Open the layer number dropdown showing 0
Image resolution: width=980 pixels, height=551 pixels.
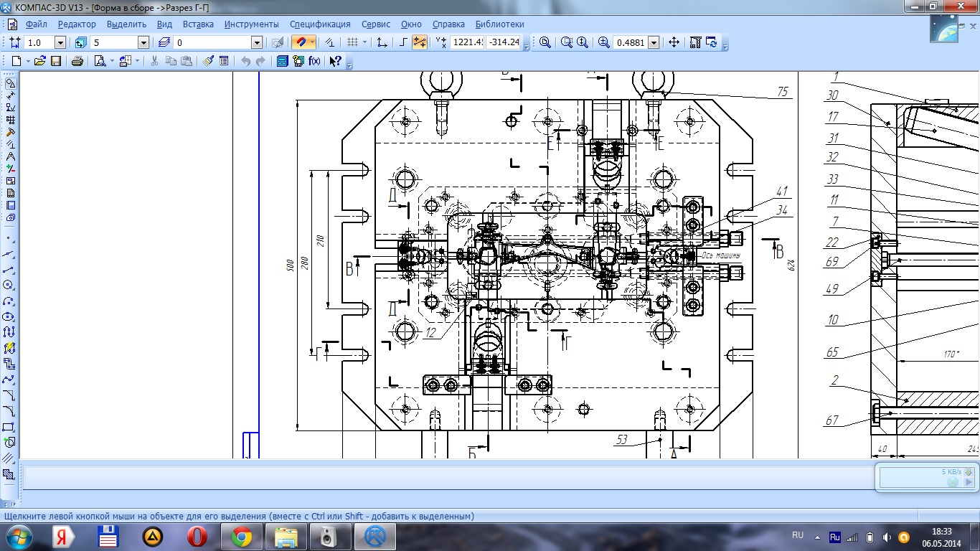tap(257, 42)
